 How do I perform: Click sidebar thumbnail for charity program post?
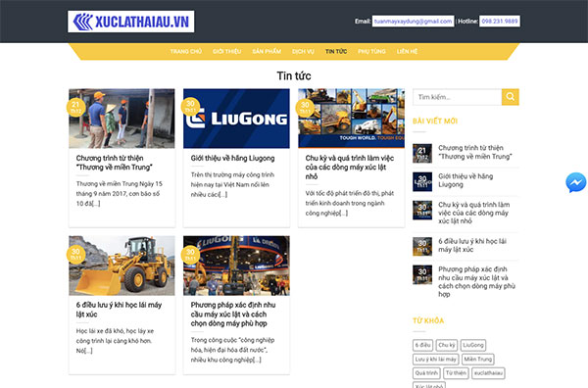click(x=422, y=153)
